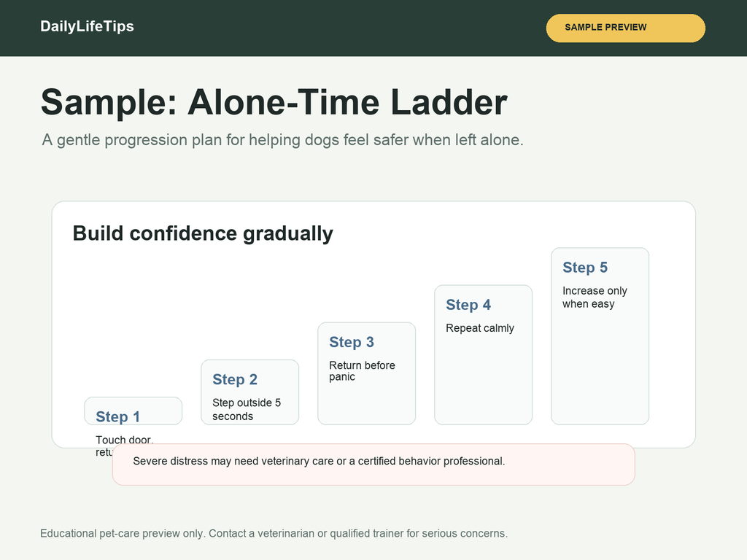Viewport: 747px width, 560px height.
Task: Click the 'Build confidence gradually' heading
Action: [203, 234]
